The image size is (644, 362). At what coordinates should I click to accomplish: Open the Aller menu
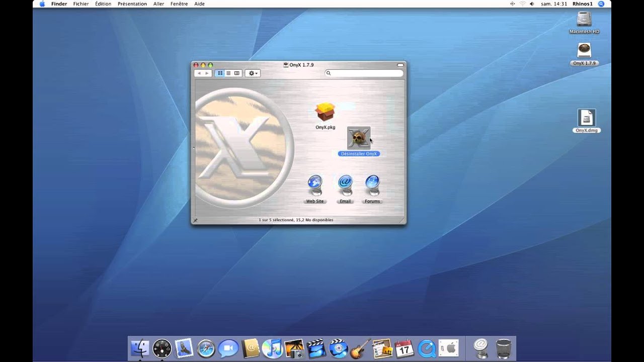pyautogui.click(x=159, y=4)
